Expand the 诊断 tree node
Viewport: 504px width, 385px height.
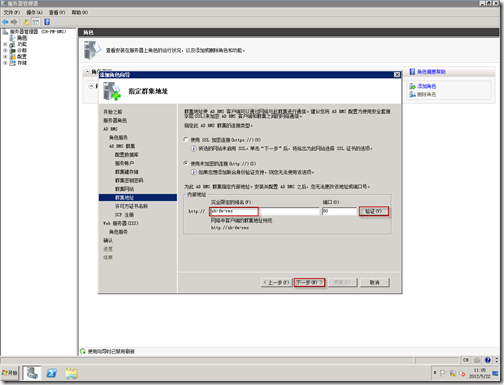click(x=5, y=50)
